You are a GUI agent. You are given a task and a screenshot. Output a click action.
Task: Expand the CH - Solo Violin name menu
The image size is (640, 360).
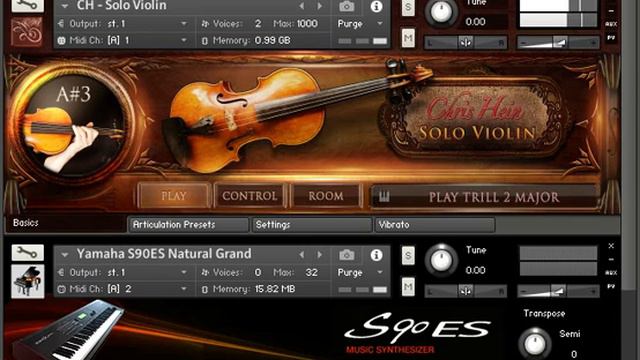[x=64, y=6]
